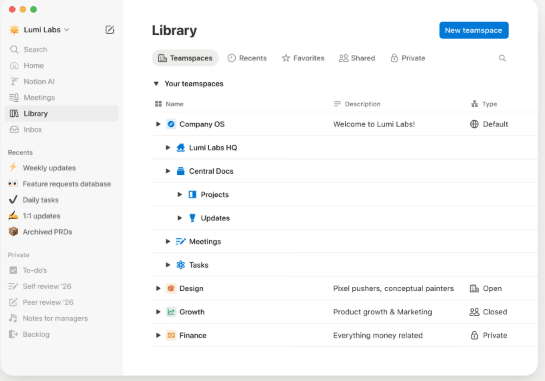The height and width of the screenshot is (381, 545).
Task: Click the writing hand icon beside 1:1 updates
Action: click(13, 216)
